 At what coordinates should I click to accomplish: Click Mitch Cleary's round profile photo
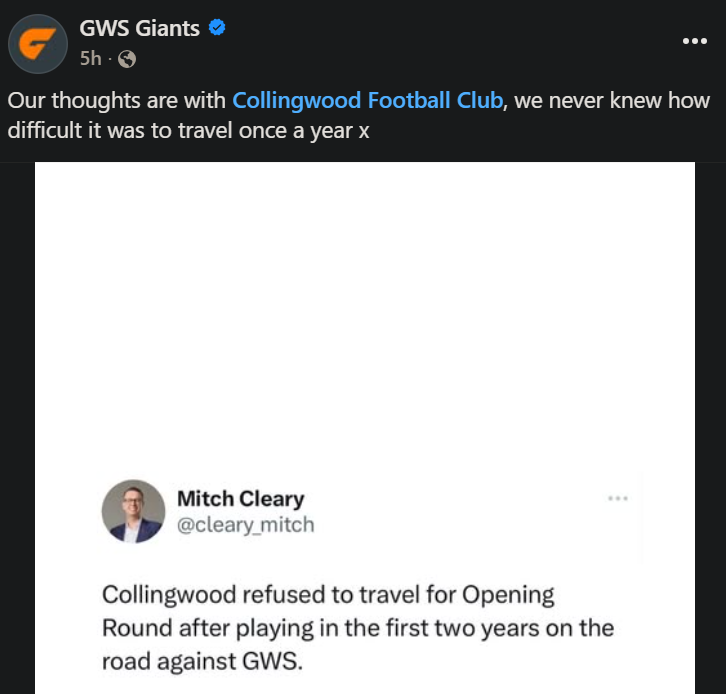pyautogui.click(x=133, y=511)
